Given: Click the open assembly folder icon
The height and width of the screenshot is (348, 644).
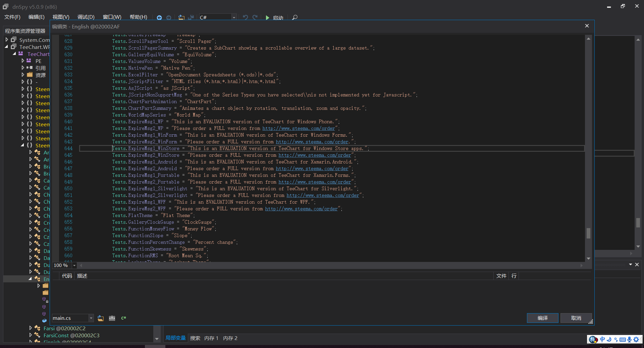Looking at the screenshot, I should [x=181, y=18].
